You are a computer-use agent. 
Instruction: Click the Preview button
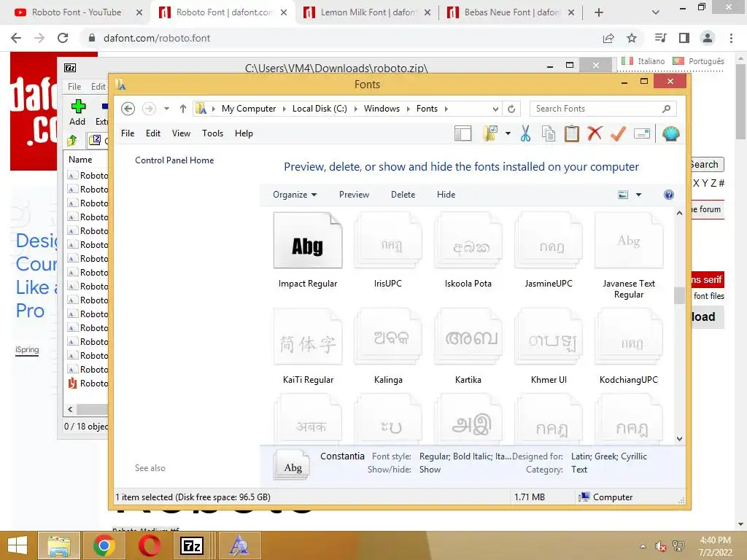point(354,195)
